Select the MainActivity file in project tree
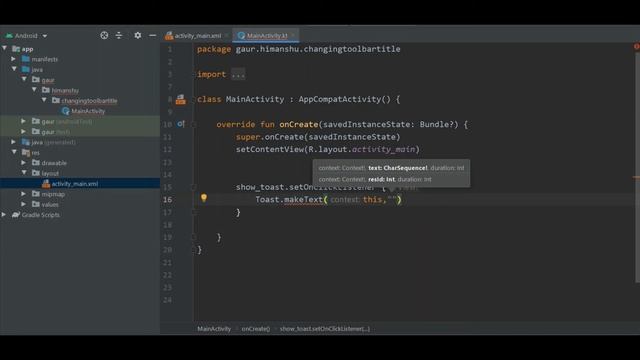Image resolution: width=640 pixels, height=360 pixels. coord(88,111)
